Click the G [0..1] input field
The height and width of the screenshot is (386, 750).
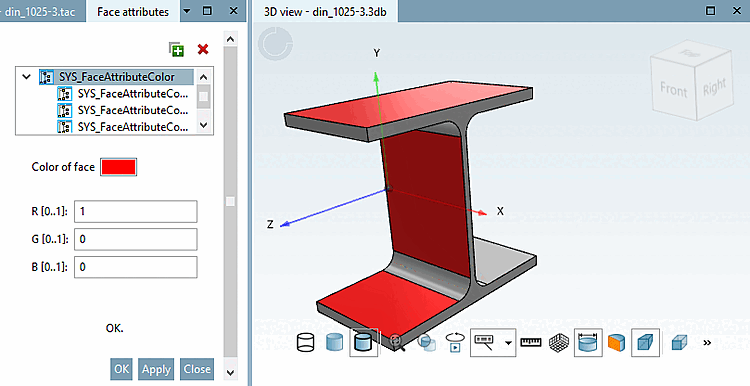135,239
